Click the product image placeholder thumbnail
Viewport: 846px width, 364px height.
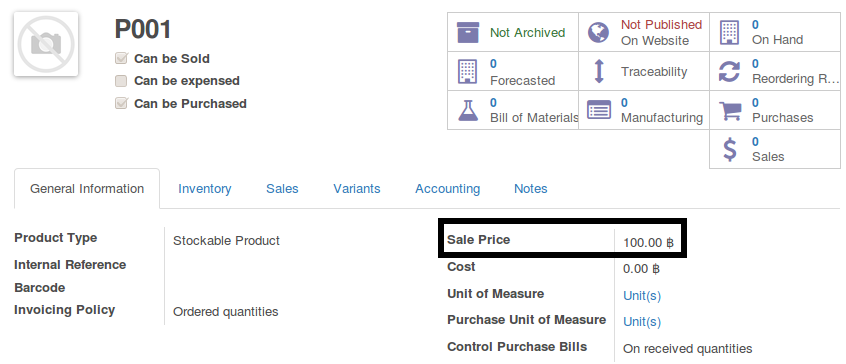(x=46, y=44)
